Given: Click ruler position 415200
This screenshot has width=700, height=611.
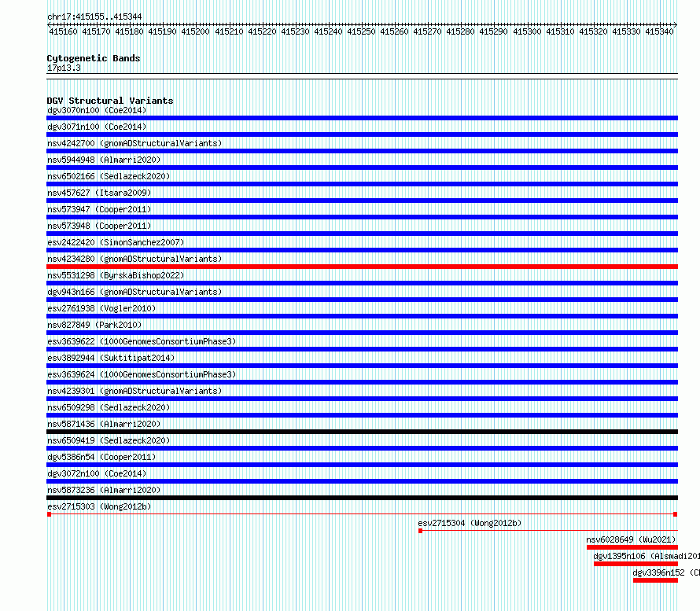Looking at the screenshot, I should click(x=195, y=31).
